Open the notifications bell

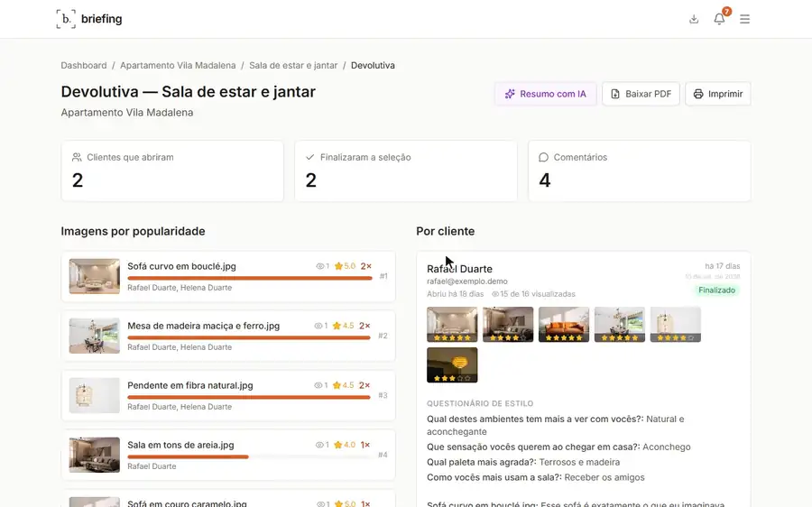click(x=719, y=19)
